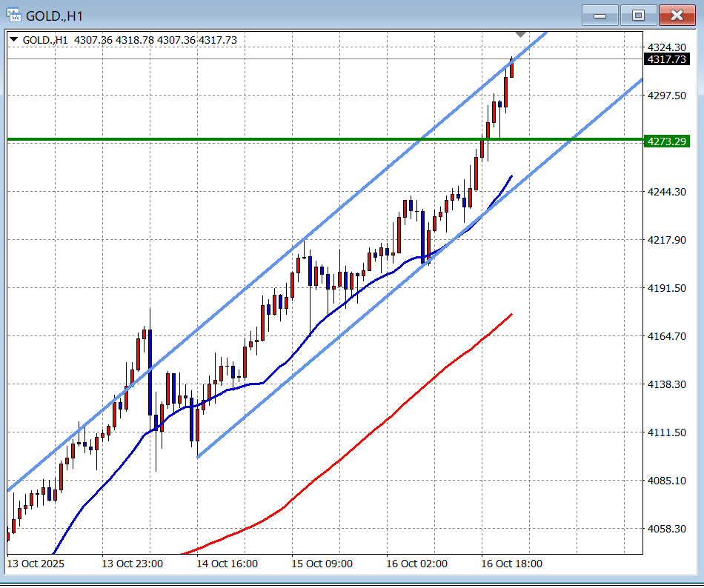Click the 16 Oct 18:00 time label

[511, 564]
